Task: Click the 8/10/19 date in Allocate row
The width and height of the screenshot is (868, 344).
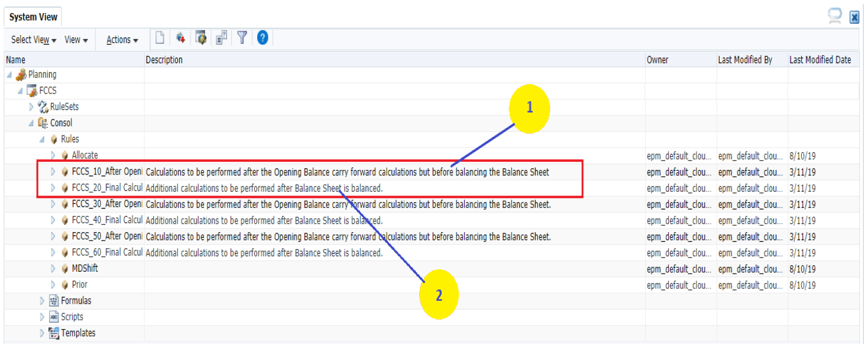Action: point(802,156)
